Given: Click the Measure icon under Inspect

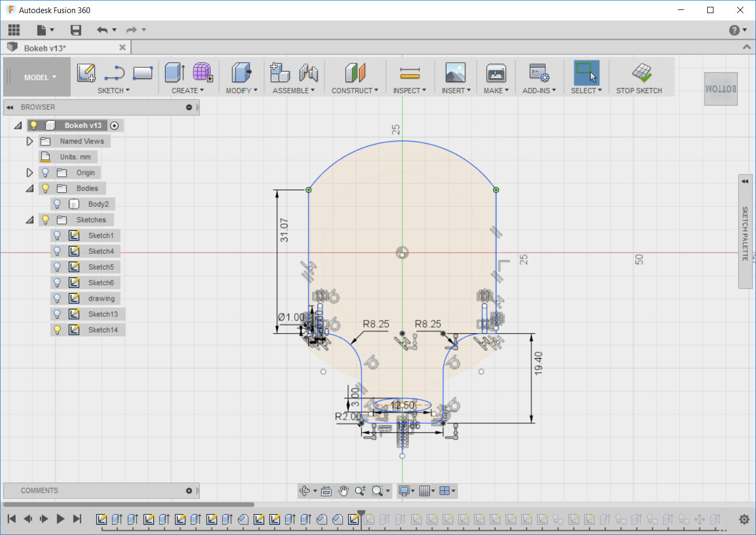Looking at the screenshot, I should coord(409,73).
